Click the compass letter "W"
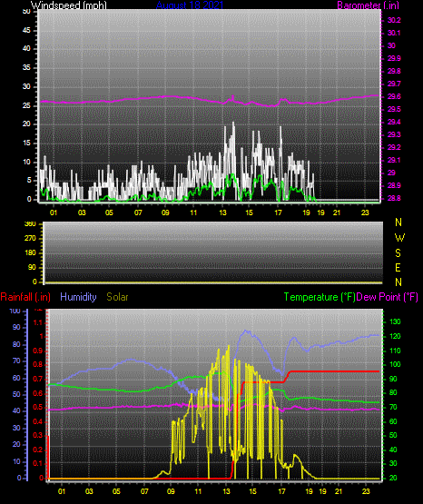 [x=399, y=238]
